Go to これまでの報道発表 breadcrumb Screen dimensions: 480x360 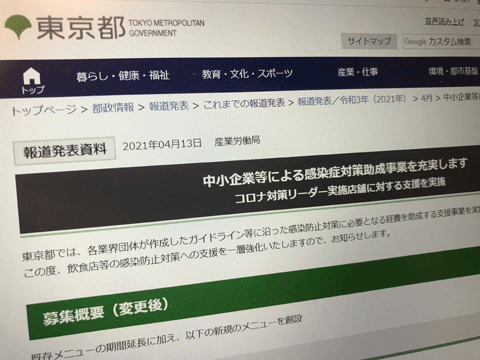point(244,103)
